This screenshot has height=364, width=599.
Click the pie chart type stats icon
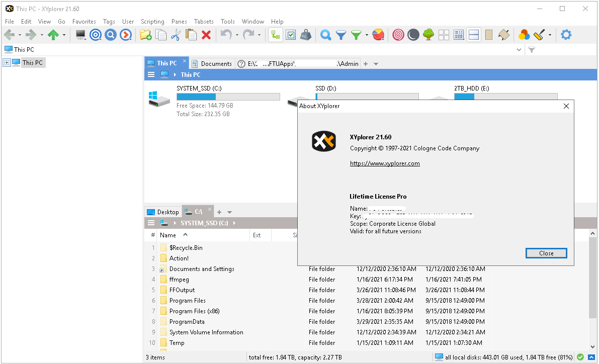(378, 35)
